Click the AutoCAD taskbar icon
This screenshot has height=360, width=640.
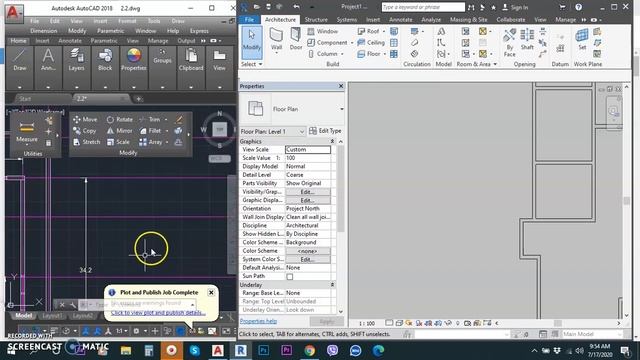pyautogui.click(x=217, y=350)
